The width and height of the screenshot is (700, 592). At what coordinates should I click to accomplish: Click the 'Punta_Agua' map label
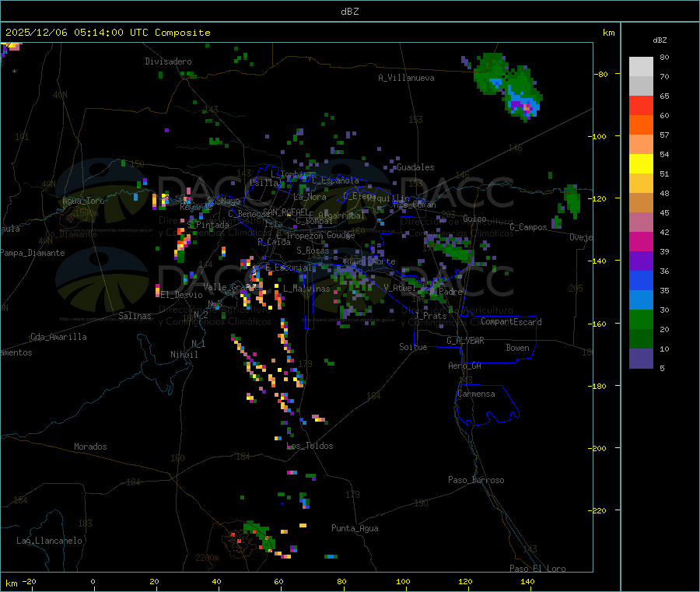tap(355, 528)
